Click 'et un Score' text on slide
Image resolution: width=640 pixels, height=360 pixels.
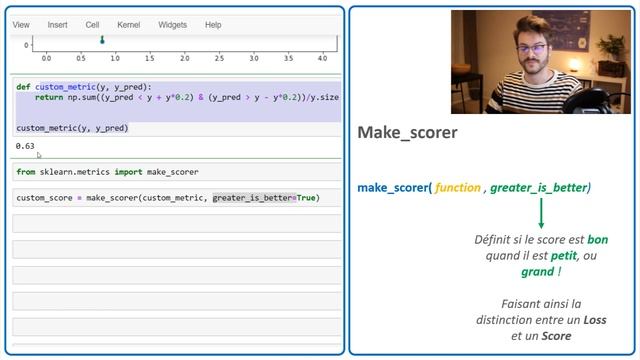tap(541, 336)
